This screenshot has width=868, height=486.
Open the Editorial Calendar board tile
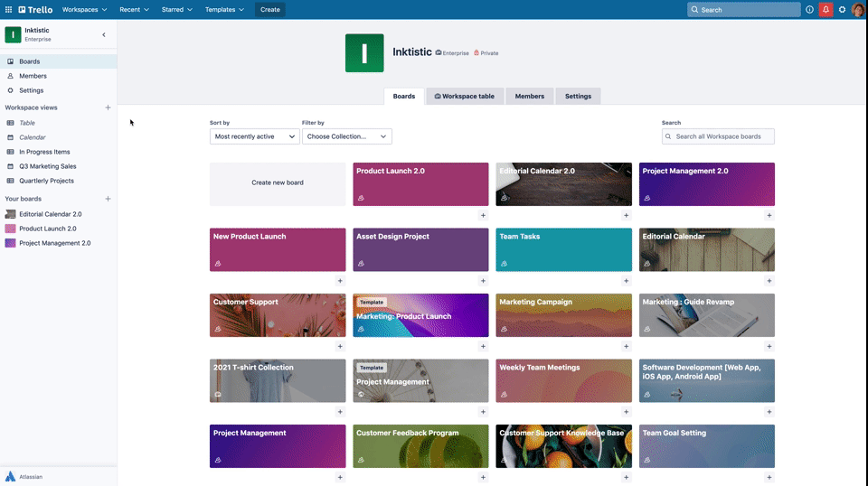(x=707, y=250)
